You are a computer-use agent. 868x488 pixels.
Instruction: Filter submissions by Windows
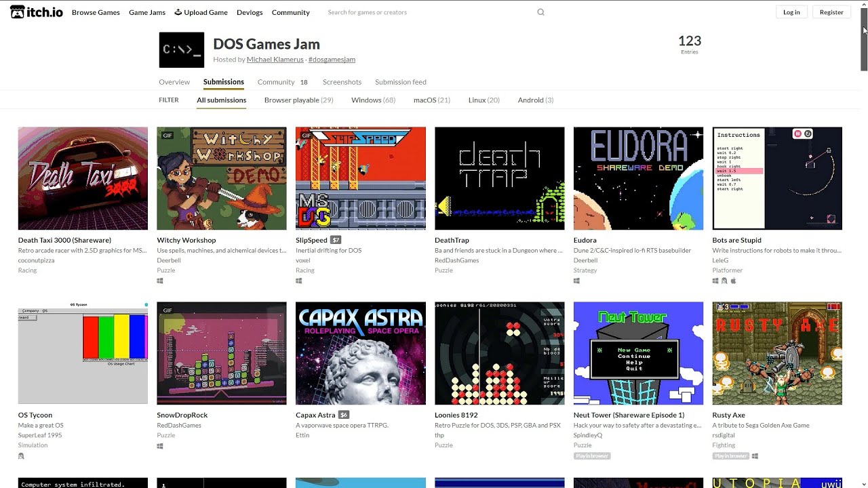coord(373,100)
